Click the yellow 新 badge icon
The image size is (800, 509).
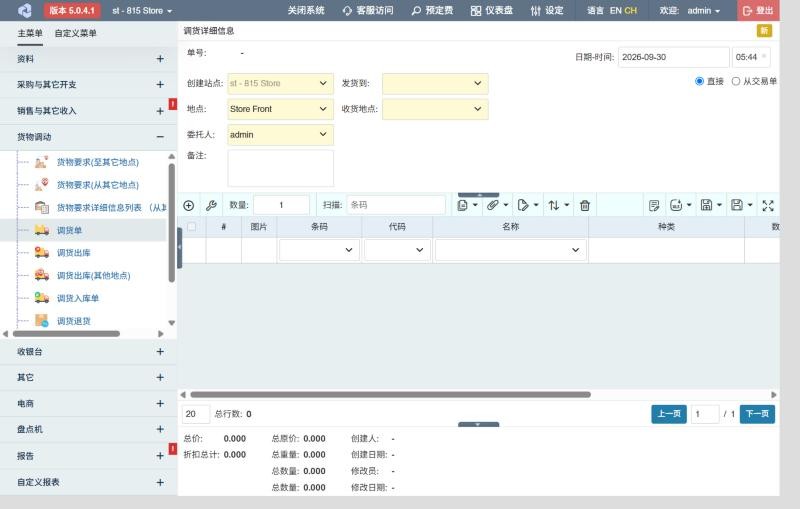tap(764, 31)
